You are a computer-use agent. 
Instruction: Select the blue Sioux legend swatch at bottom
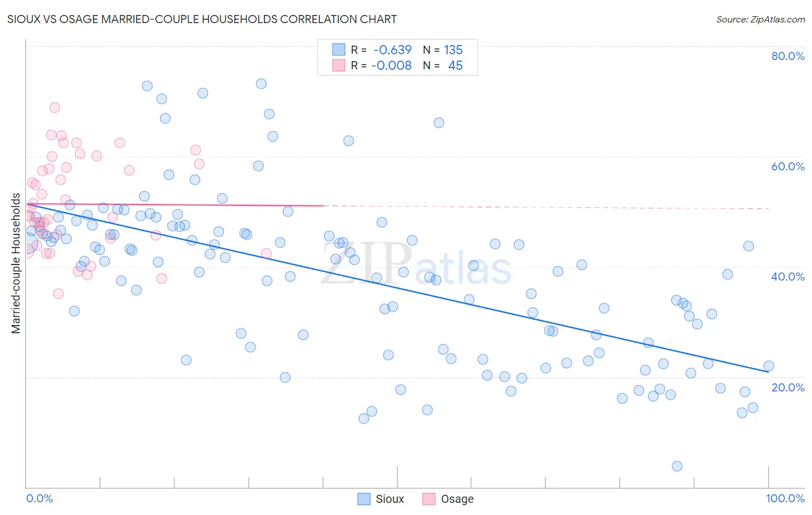364,499
